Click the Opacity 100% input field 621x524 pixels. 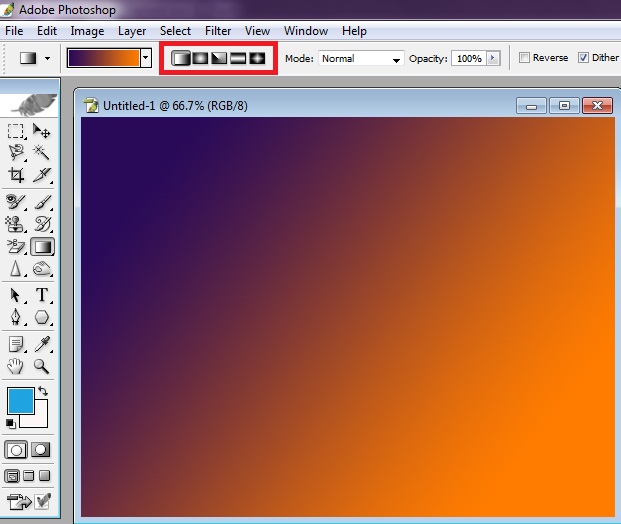(x=469, y=59)
